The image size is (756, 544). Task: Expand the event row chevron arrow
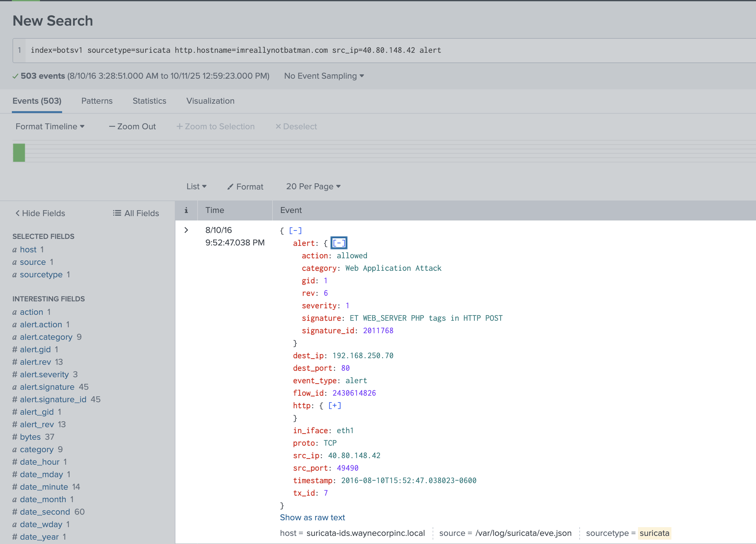click(x=186, y=230)
